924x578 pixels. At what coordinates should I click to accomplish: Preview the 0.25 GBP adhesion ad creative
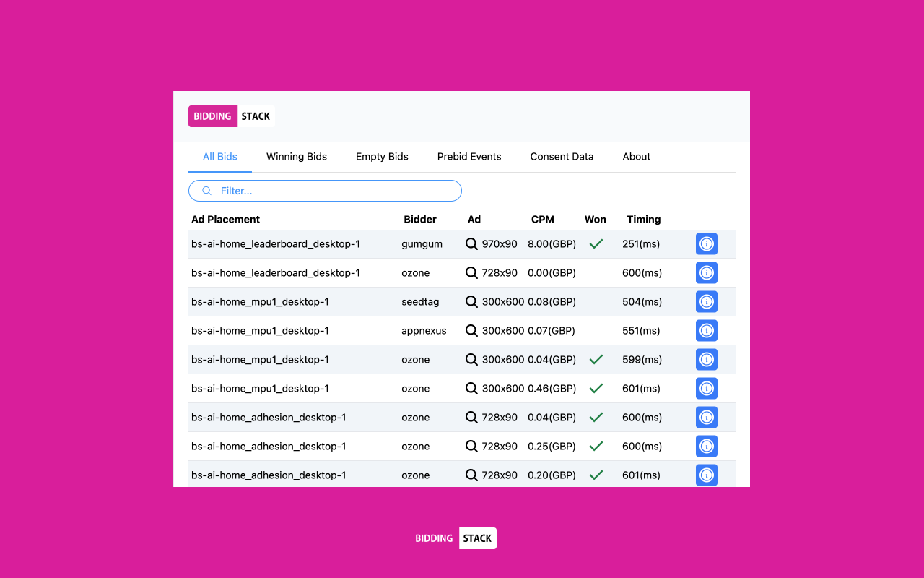click(x=472, y=446)
